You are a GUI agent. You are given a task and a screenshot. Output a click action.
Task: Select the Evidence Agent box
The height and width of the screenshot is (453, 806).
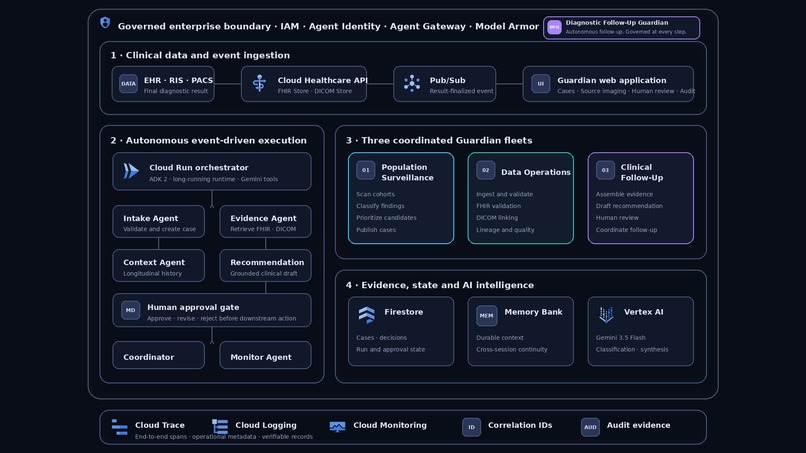pyautogui.click(x=265, y=222)
